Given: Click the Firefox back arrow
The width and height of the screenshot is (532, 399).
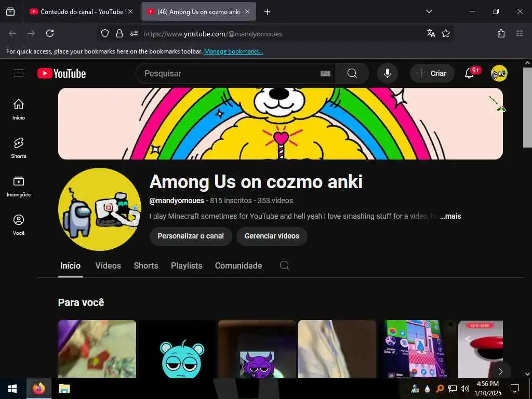Looking at the screenshot, I should click(12, 33).
